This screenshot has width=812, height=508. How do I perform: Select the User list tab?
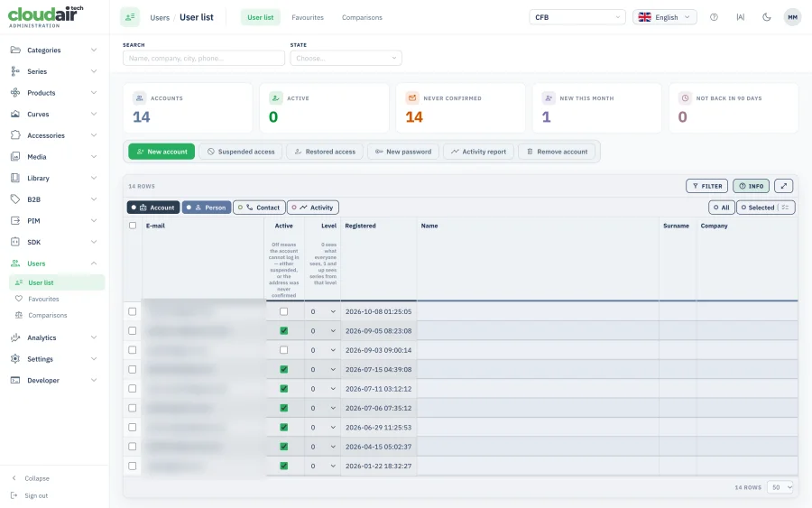(x=261, y=17)
